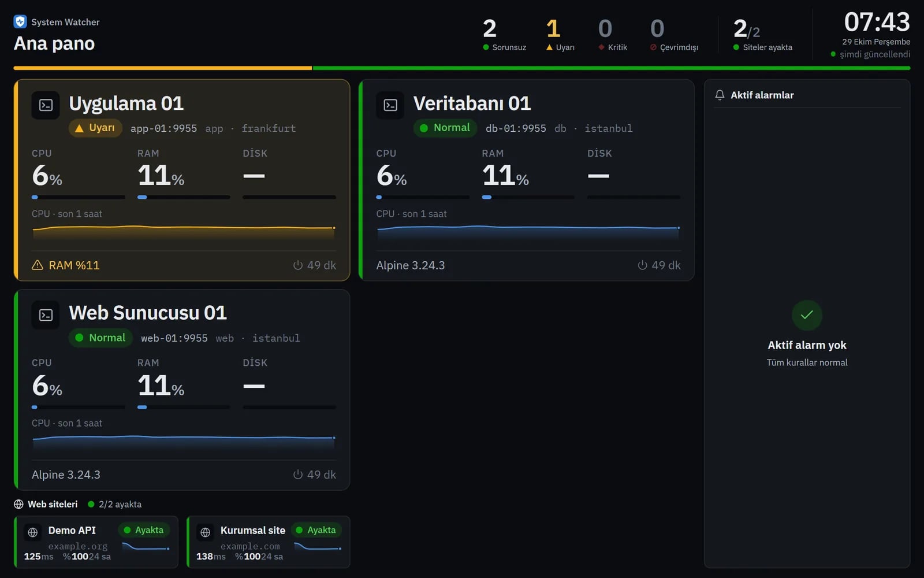924x578 pixels.
Task: Click the Ayakta badge on Demo API
Action: [144, 530]
